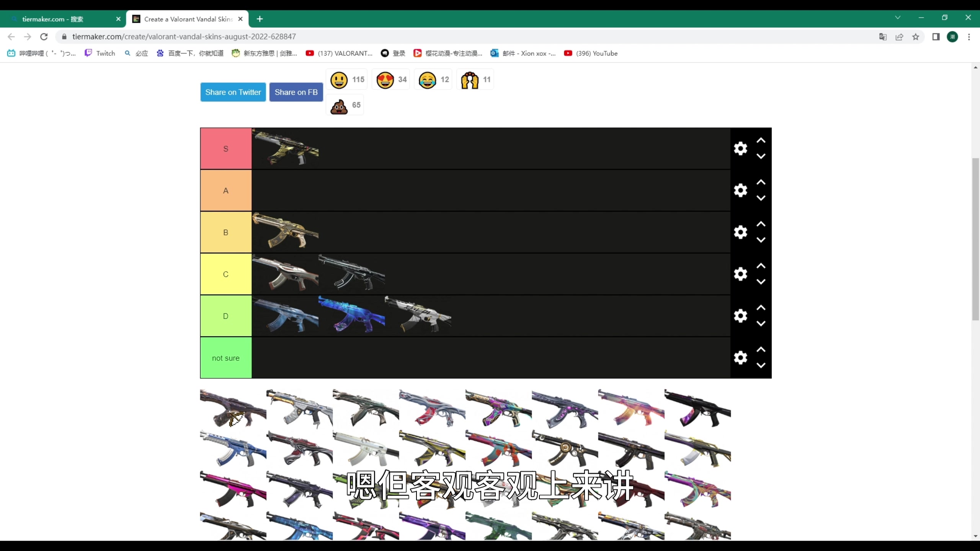Click the Share on FB icon button
980x551 pixels.
click(296, 91)
